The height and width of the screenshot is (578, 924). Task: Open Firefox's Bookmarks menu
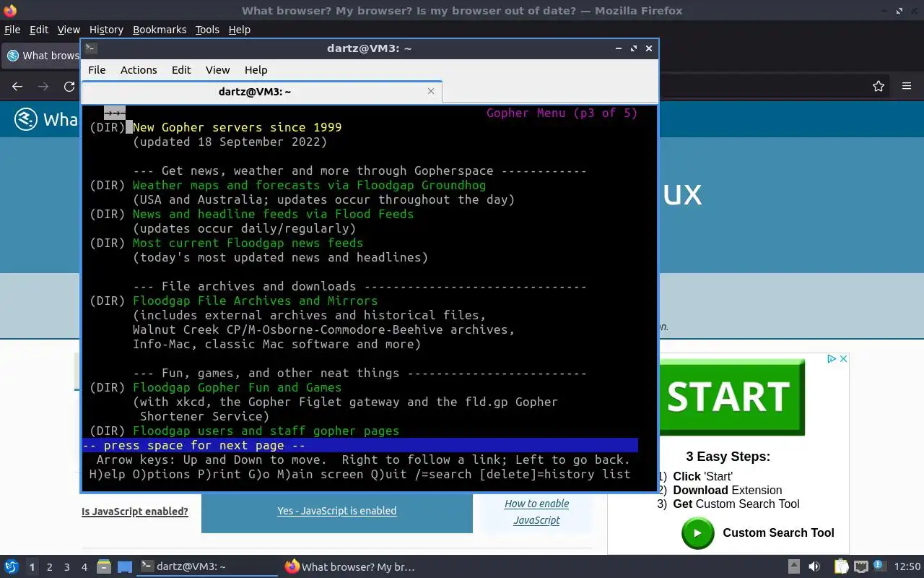[160, 30]
